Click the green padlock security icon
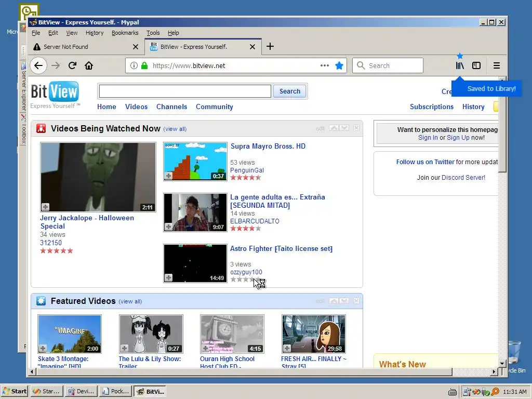The height and width of the screenshot is (399, 532). [x=144, y=65]
